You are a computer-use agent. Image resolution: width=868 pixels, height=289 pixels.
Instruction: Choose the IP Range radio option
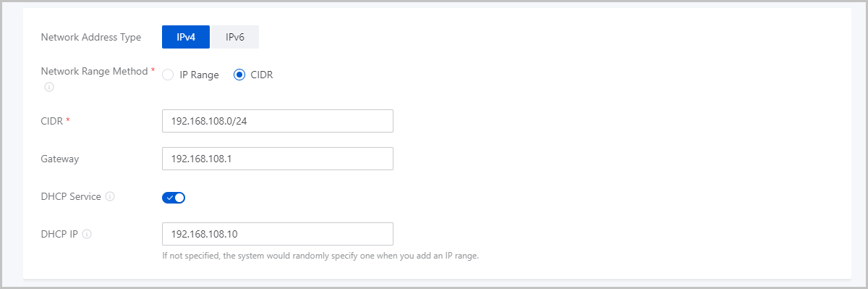[x=191, y=75]
